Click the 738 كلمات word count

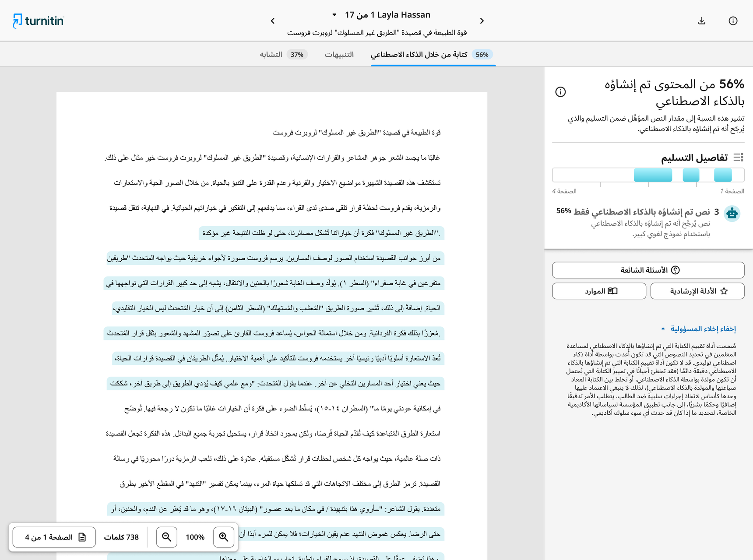tap(121, 537)
